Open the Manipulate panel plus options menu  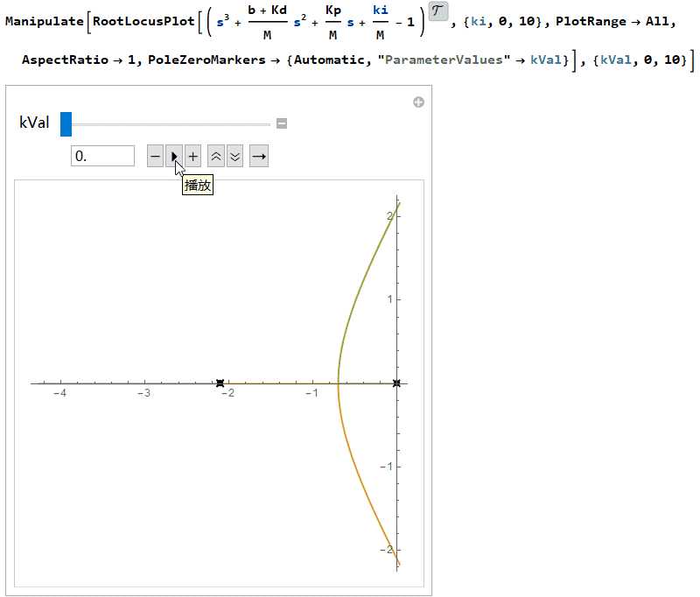tap(418, 102)
